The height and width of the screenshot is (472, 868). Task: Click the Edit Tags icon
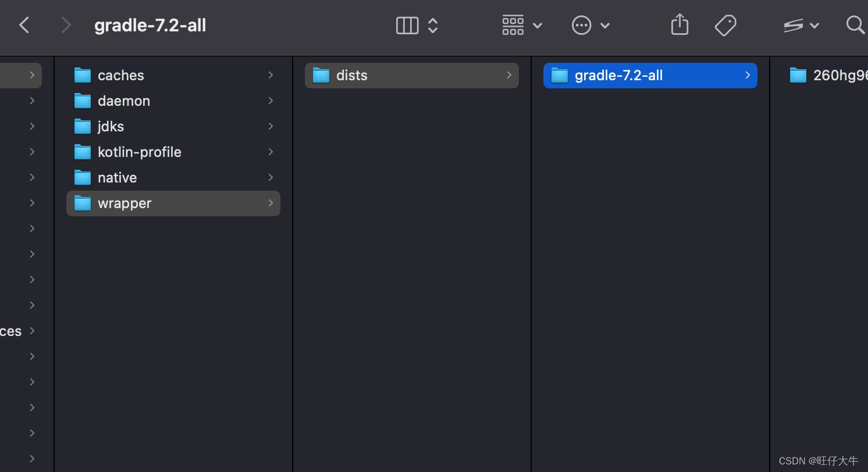(x=725, y=25)
